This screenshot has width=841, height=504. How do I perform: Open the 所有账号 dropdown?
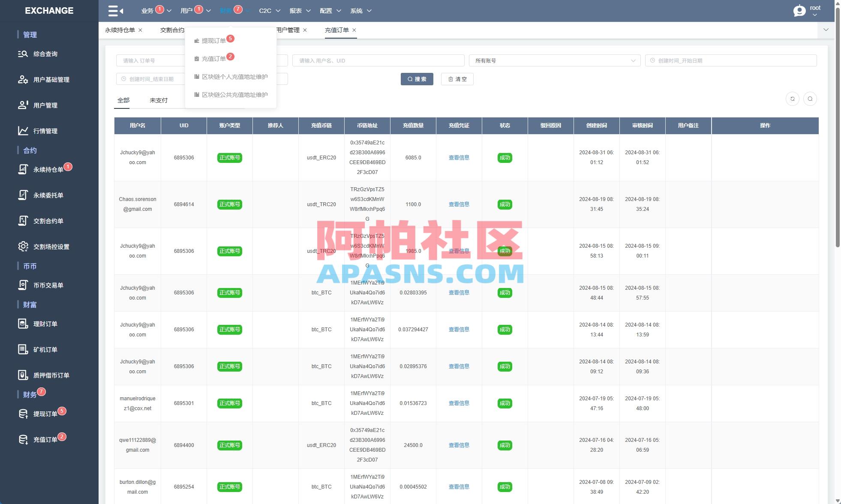(555, 60)
